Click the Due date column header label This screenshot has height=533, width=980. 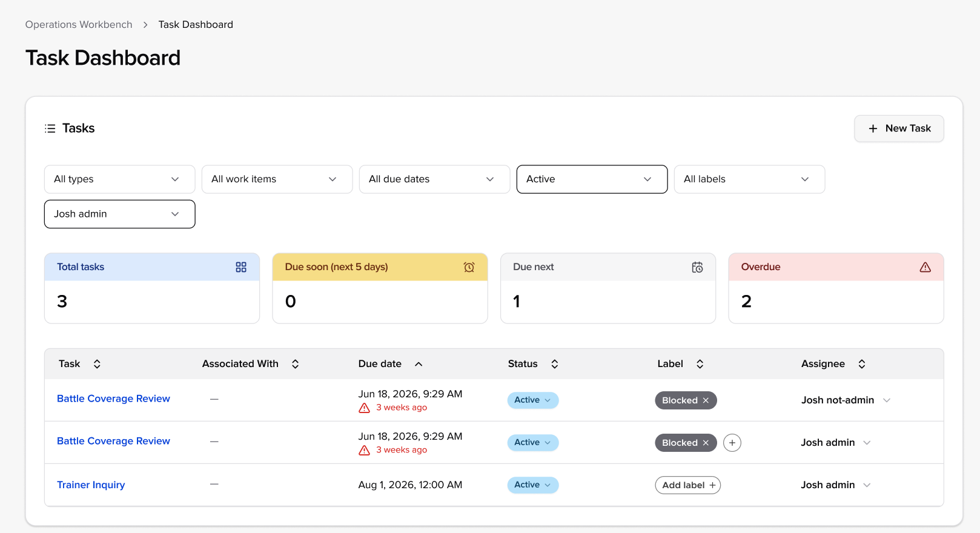pos(380,364)
